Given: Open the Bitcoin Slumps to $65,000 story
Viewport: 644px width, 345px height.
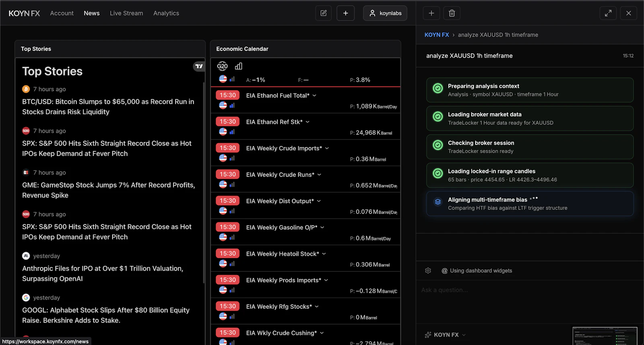Looking at the screenshot, I should [108, 107].
